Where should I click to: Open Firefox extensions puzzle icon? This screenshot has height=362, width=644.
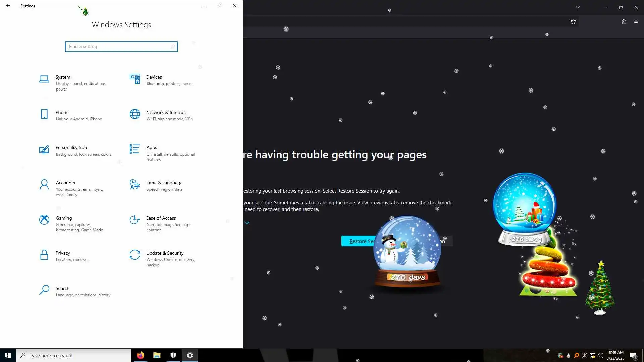pyautogui.click(x=624, y=22)
